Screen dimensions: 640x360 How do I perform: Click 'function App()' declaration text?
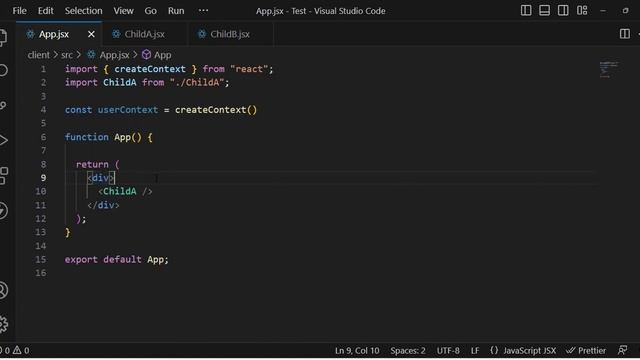click(103, 137)
